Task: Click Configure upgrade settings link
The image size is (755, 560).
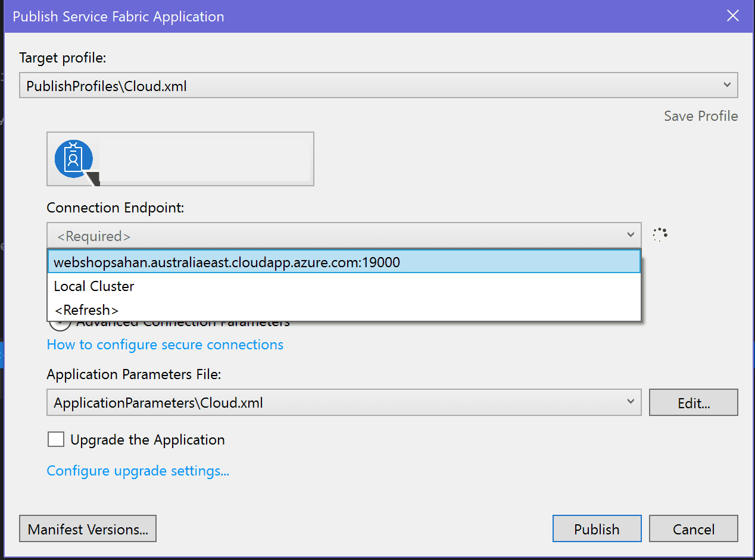Action: point(138,470)
